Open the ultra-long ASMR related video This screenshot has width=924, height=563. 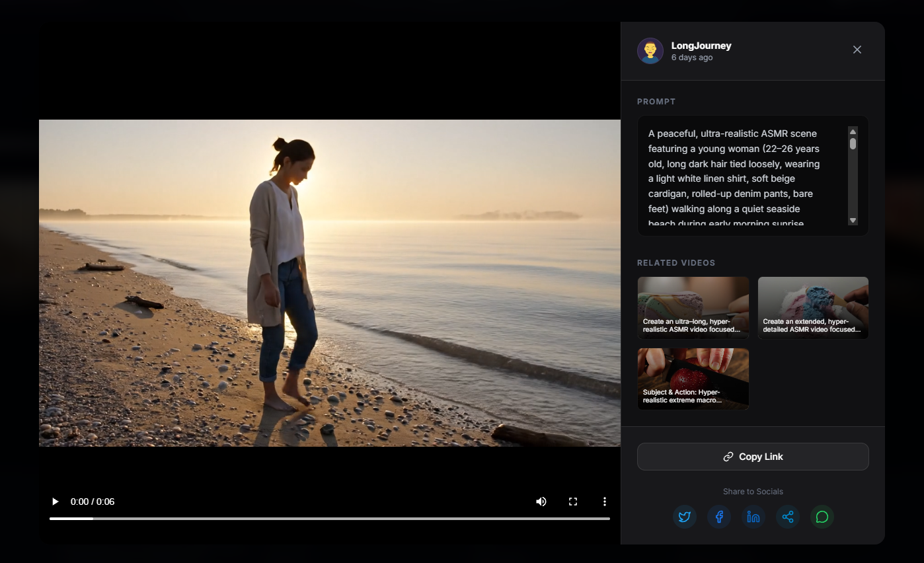[693, 307]
